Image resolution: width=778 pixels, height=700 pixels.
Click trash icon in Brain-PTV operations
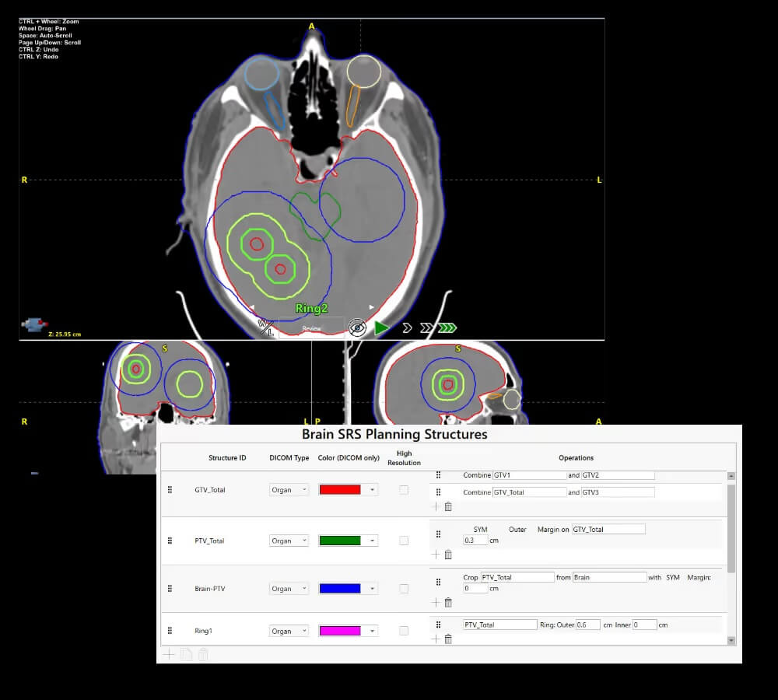point(448,602)
